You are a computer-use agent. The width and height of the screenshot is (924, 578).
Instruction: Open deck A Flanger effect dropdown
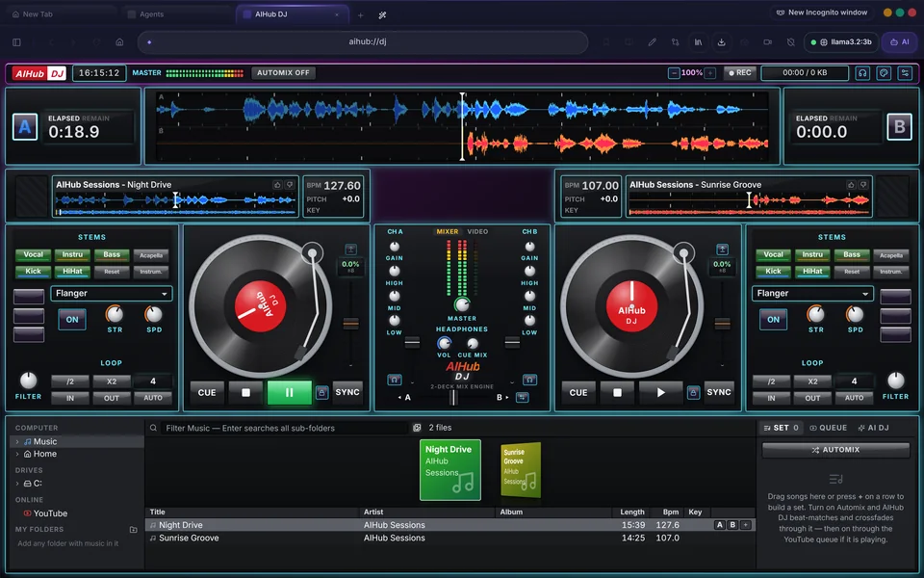click(x=112, y=293)
